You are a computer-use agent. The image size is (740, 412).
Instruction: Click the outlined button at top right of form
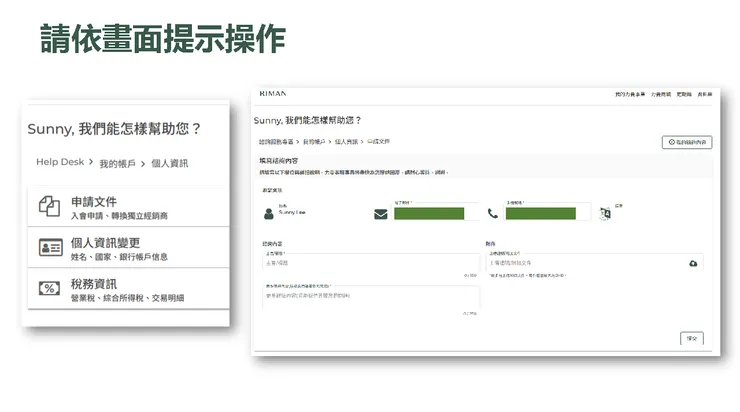click(687, 142)
